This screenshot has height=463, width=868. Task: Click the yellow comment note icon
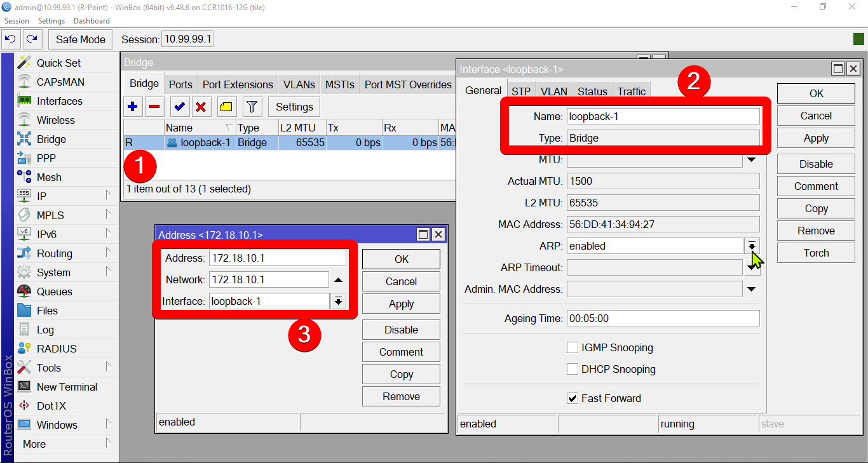pos(227,107)
